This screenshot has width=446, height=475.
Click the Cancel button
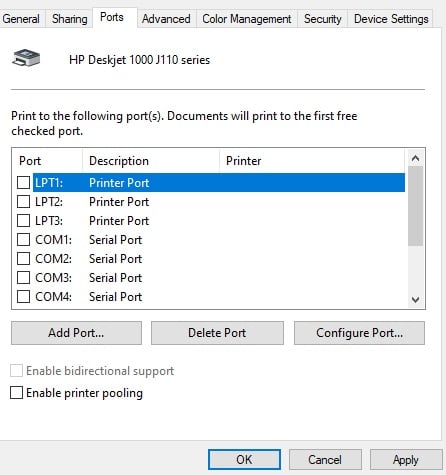pos(325,460)
